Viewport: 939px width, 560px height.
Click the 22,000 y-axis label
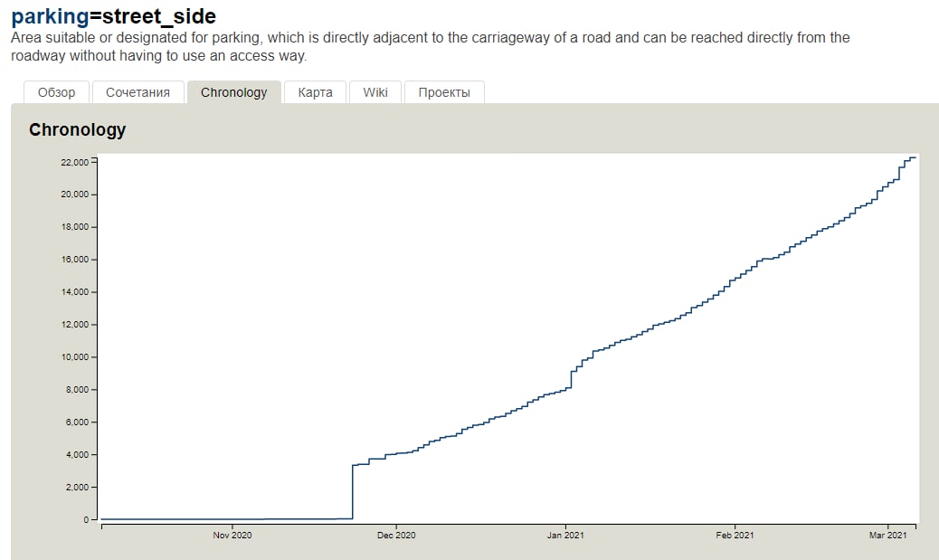(73, 162)
